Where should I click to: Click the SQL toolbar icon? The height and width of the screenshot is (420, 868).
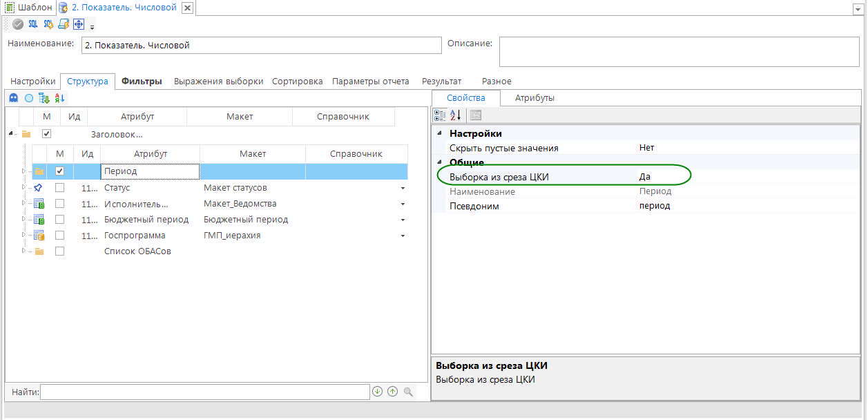tap(33, 24)
